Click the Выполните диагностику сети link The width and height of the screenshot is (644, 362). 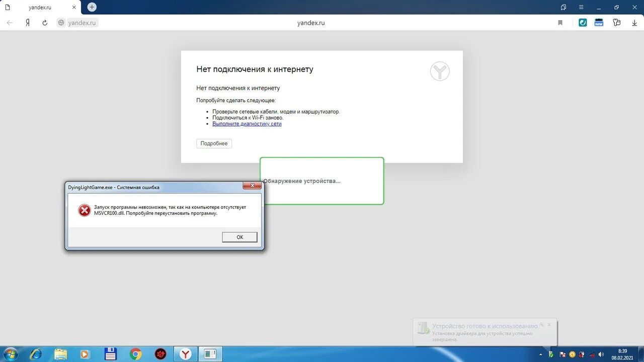click(247, 124)
